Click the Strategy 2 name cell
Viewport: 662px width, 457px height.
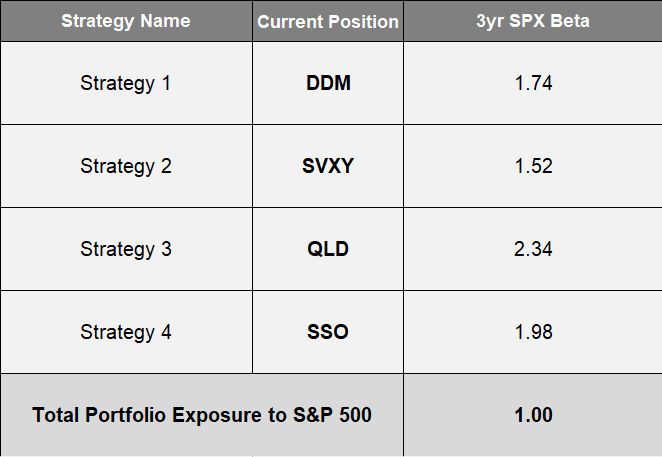[x=126, y=166]
